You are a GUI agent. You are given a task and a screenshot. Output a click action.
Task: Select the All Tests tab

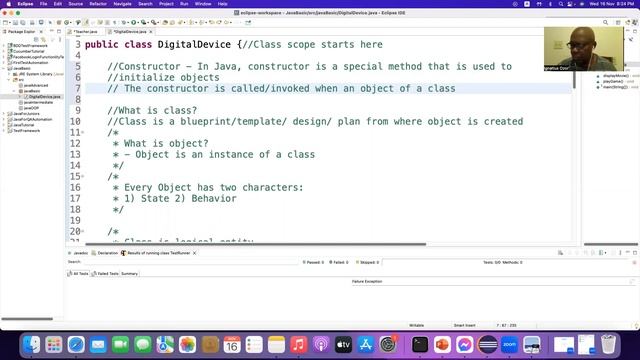(78, 274)
